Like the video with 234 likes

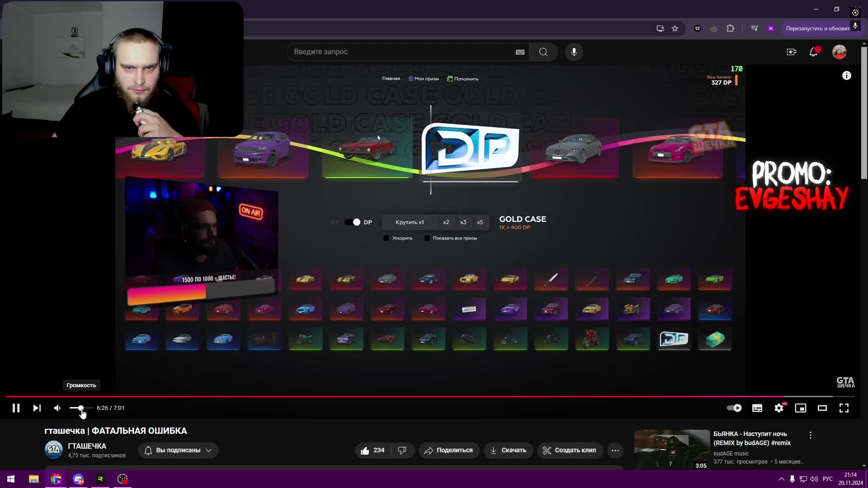coord(373,450)
